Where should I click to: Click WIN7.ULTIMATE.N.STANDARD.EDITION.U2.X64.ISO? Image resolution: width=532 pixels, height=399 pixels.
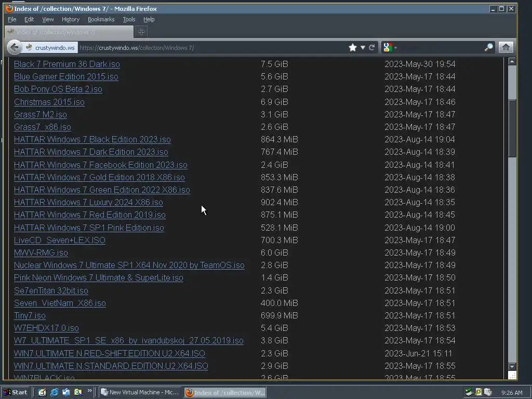[111, 366]
